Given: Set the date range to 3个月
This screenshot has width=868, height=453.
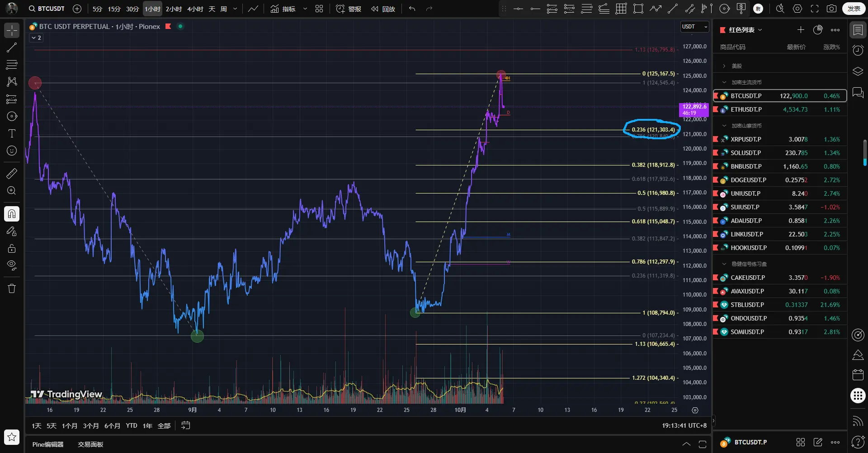Looking at the screenshot, I should point(91,426).
